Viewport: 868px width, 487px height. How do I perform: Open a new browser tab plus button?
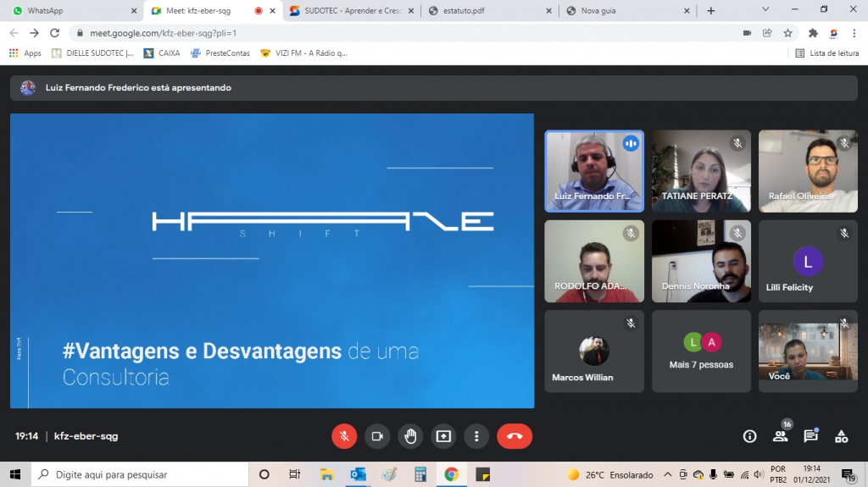711,10
